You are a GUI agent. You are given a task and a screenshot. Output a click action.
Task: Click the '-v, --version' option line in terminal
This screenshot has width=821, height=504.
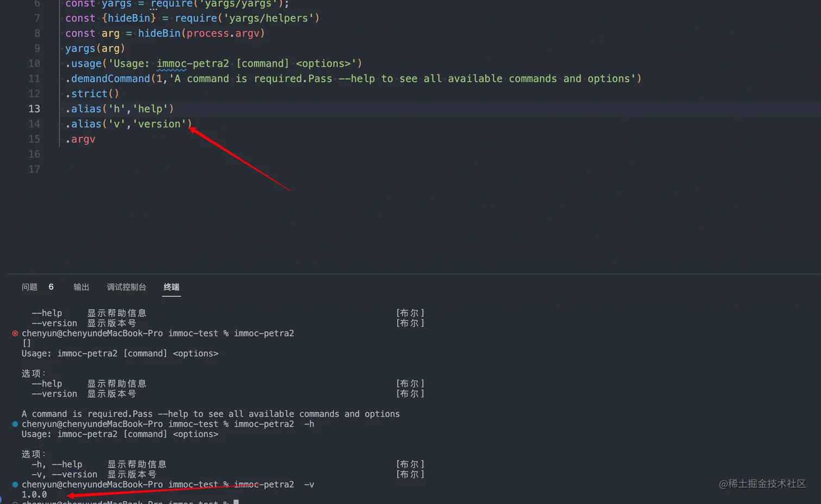pos(94,475)
